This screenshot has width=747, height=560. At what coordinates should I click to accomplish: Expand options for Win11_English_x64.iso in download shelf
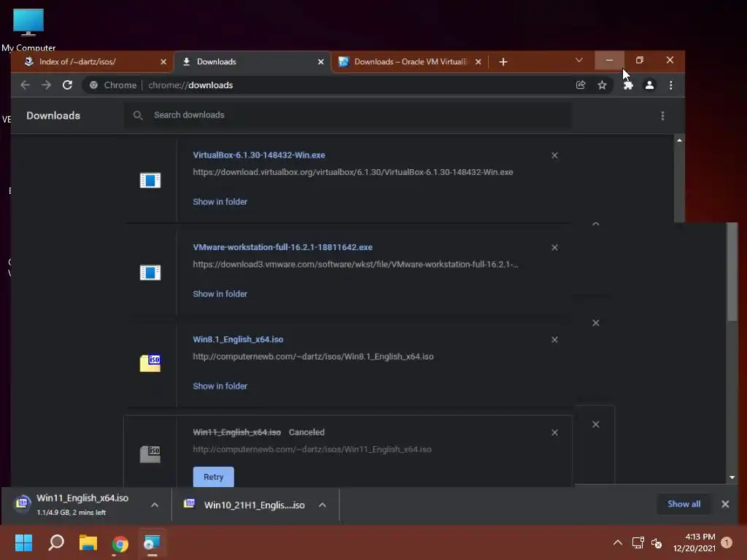click(155, 505)
